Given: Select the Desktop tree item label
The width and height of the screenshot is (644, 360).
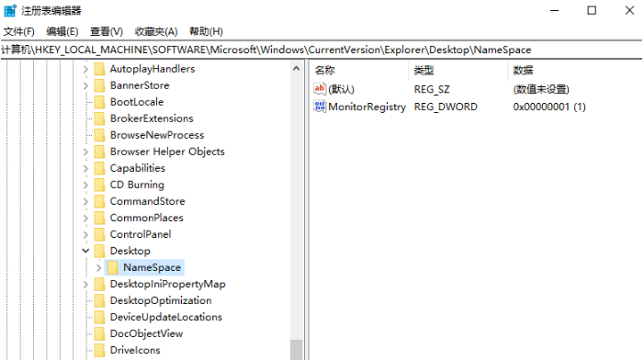Looking at the screenshot, I should (130, 251).
